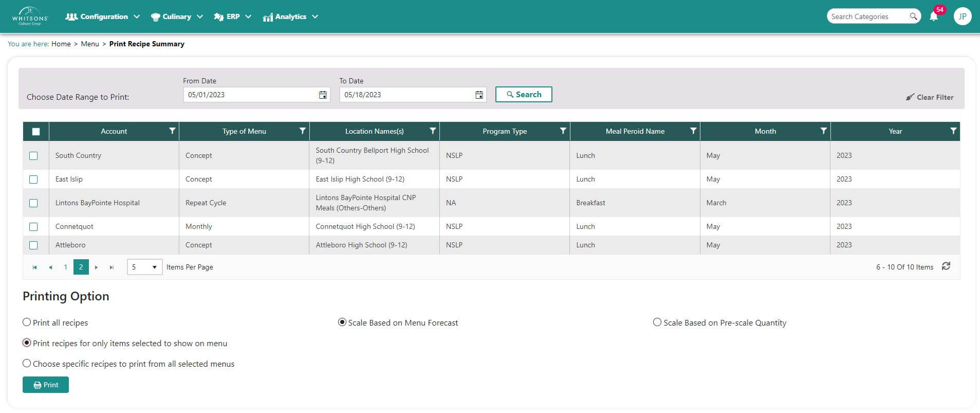Viewport: 980px width, 413px height.
Task: Select the Print all recipes option
Action: pyautogui.click(x=27, y=322)
